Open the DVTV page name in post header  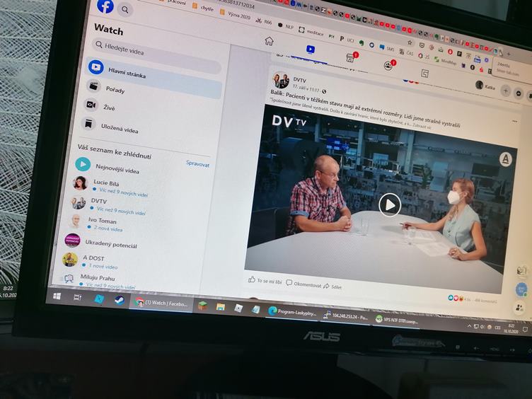[x=299, y=80]
